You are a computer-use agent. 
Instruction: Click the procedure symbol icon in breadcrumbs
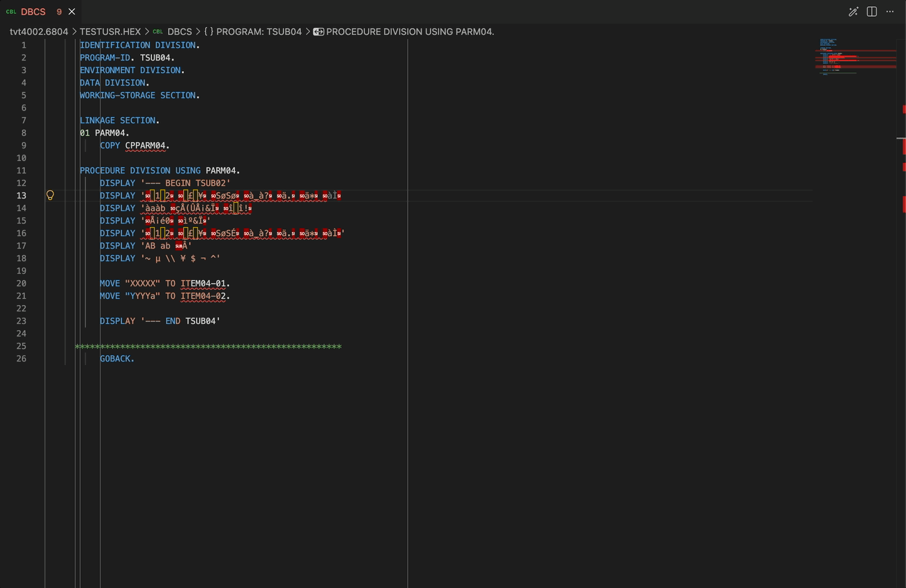click(318, 32)
